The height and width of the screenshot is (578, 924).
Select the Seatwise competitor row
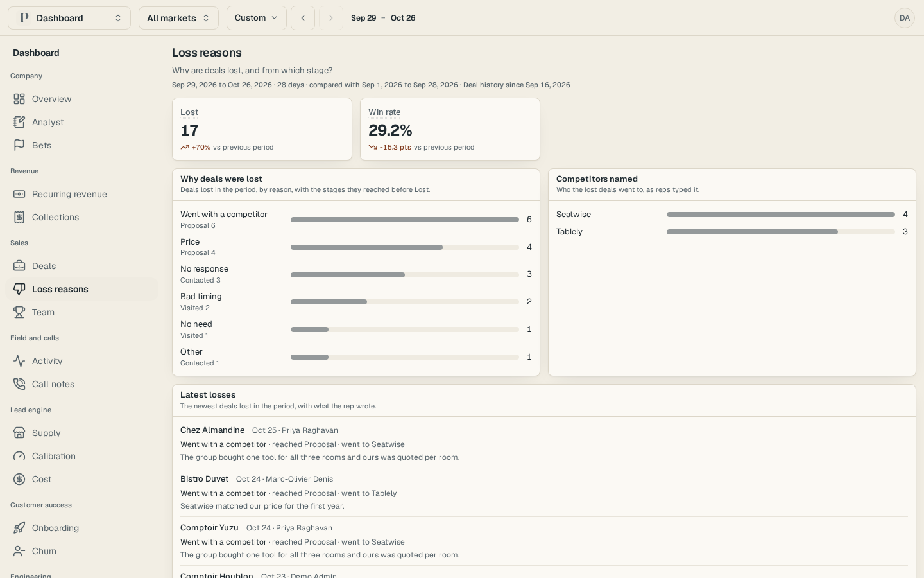pyautogui.click(x=732, y=215)
